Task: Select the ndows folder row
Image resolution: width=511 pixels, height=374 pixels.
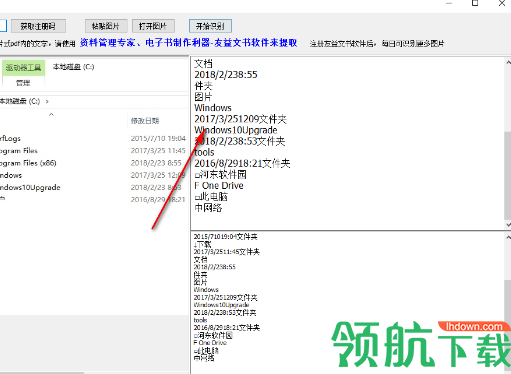Action: click(x=11, y=175)
